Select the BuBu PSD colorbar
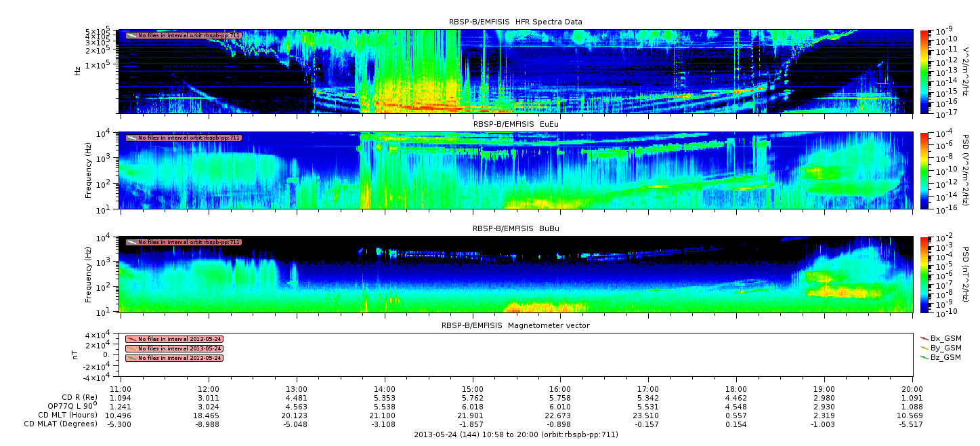The image size is (980, 446). [925, 274]
